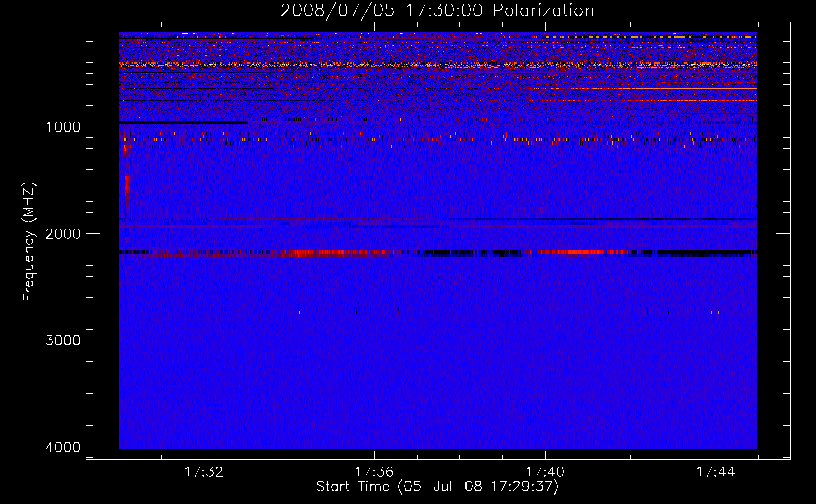Click the 17:36 time tick label

pos(374,472)
